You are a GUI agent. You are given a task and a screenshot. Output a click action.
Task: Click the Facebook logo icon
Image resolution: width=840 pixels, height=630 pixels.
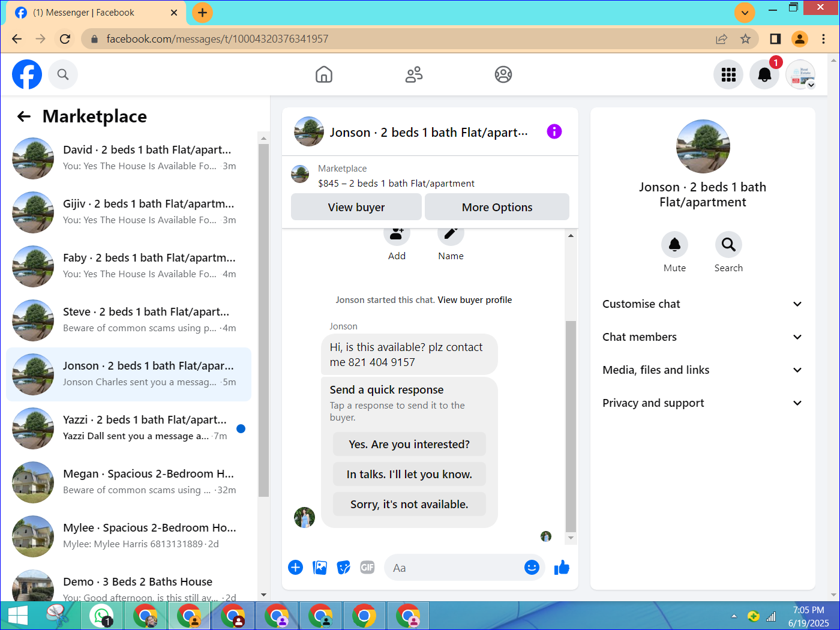pyautogui.click(x=27, y=74)
